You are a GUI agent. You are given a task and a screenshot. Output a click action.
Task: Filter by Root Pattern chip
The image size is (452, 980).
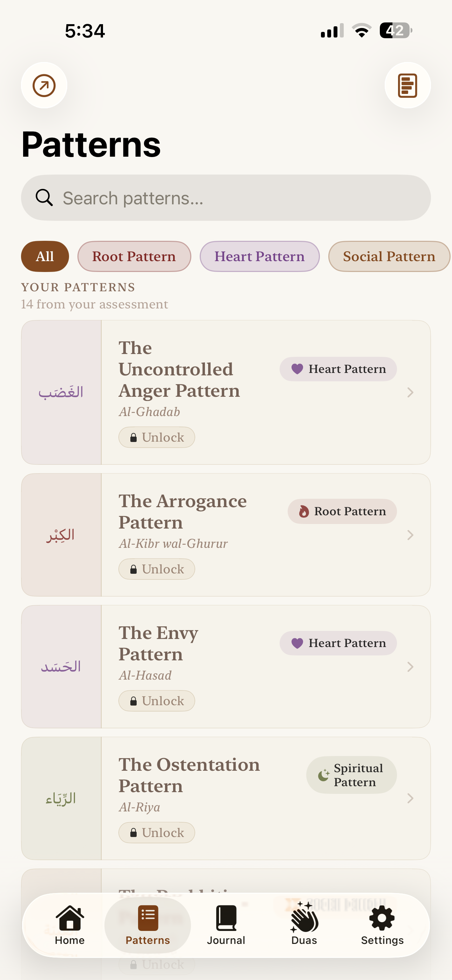(134, 257)
